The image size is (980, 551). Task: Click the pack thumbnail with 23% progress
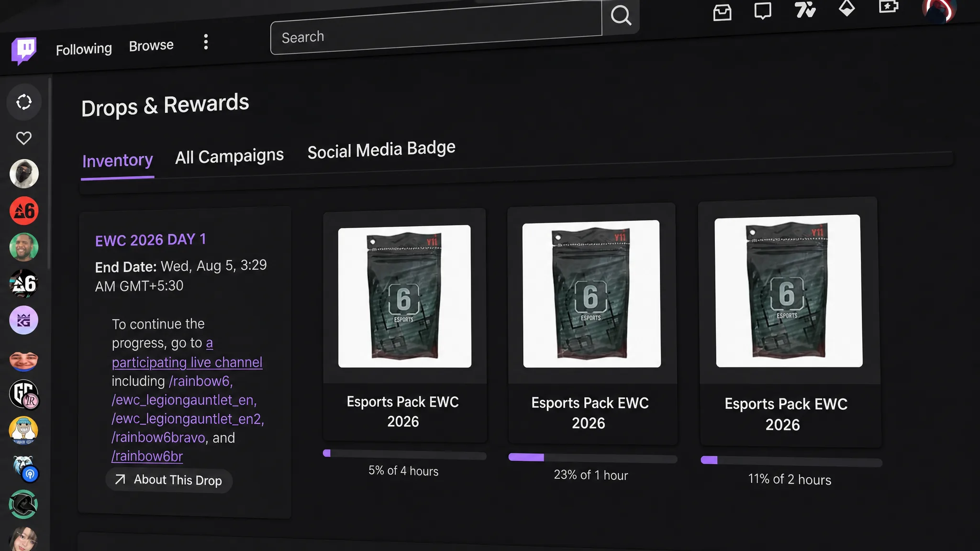[x=592, y=294]
